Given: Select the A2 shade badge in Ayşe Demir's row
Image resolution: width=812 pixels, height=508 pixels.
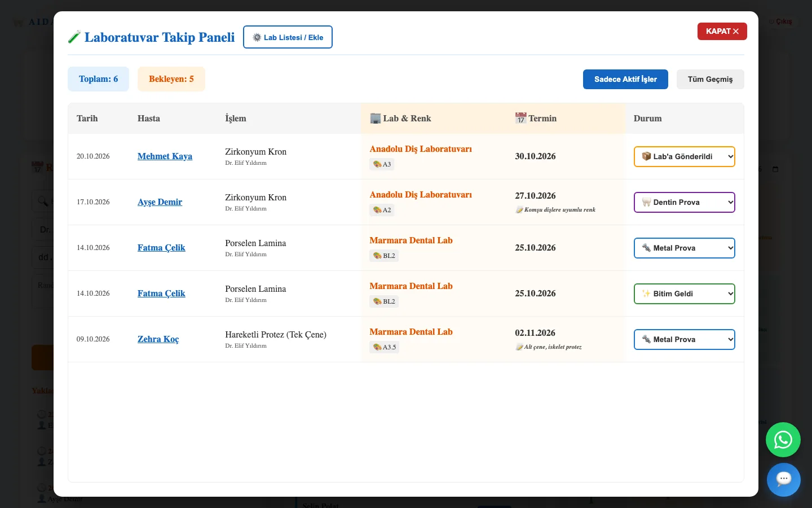Looking at the screenshot, I should tap(382, 210).
